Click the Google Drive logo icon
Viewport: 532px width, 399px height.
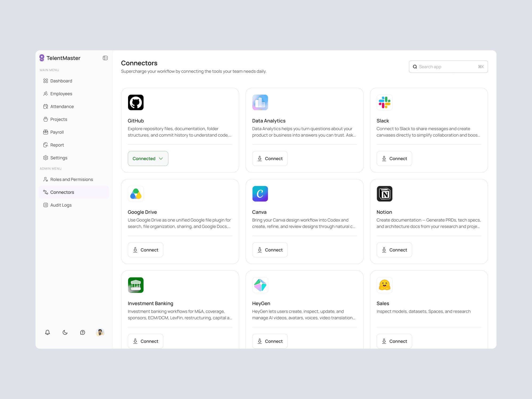coord(136,194)
